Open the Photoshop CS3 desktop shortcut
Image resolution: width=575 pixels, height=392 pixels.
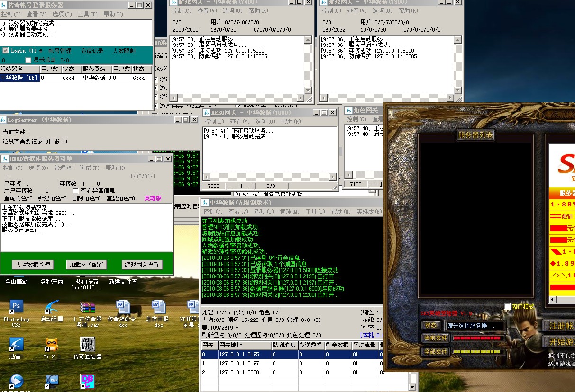pyautogui.click(x=16, y=307)
